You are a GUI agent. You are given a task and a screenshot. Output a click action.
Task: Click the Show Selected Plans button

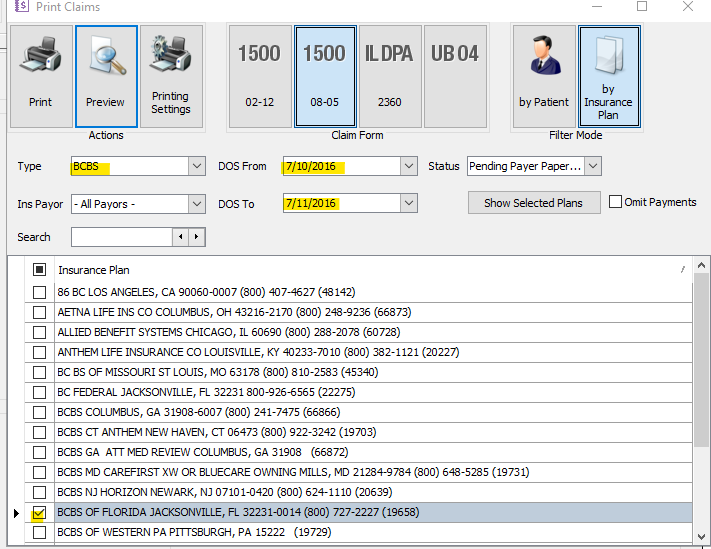point(534,203)
